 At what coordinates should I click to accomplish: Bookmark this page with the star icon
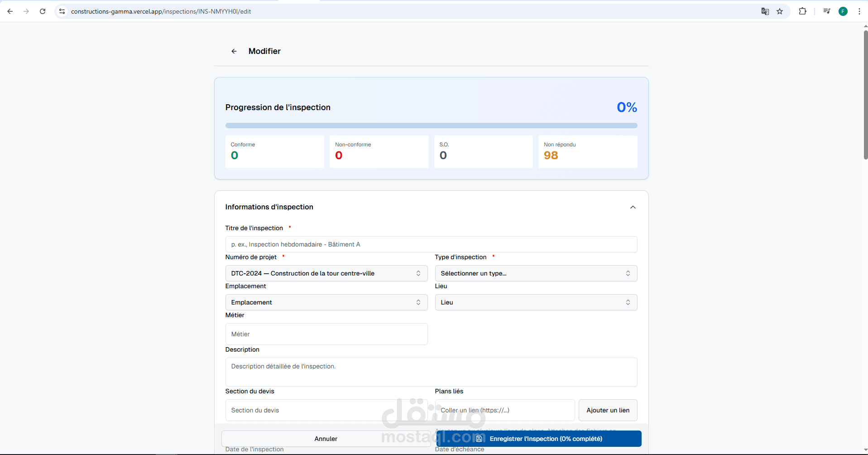[780, 11]
